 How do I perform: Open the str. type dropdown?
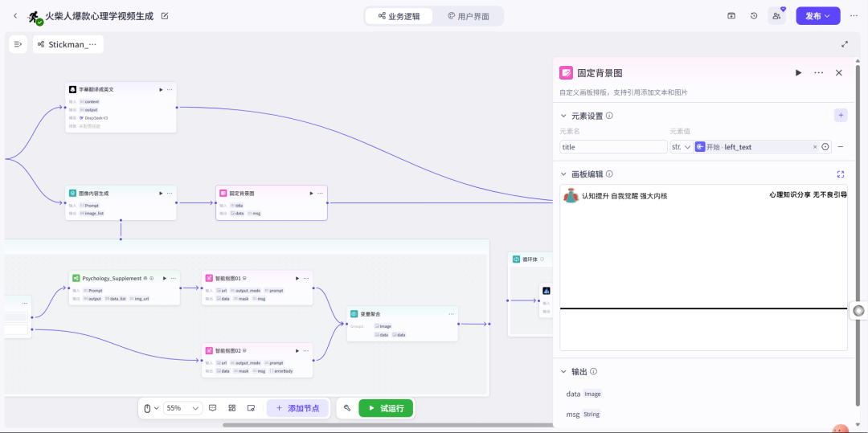pos(681,147)
